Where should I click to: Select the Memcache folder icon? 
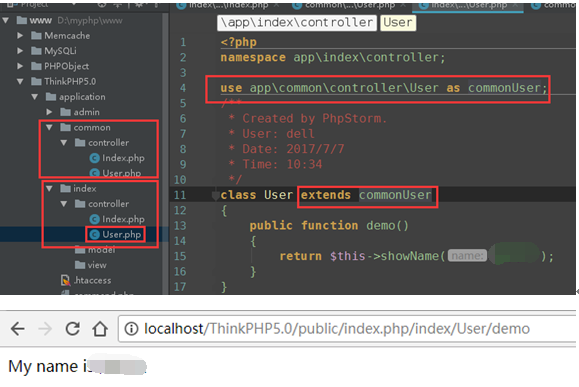coord(36,35)
